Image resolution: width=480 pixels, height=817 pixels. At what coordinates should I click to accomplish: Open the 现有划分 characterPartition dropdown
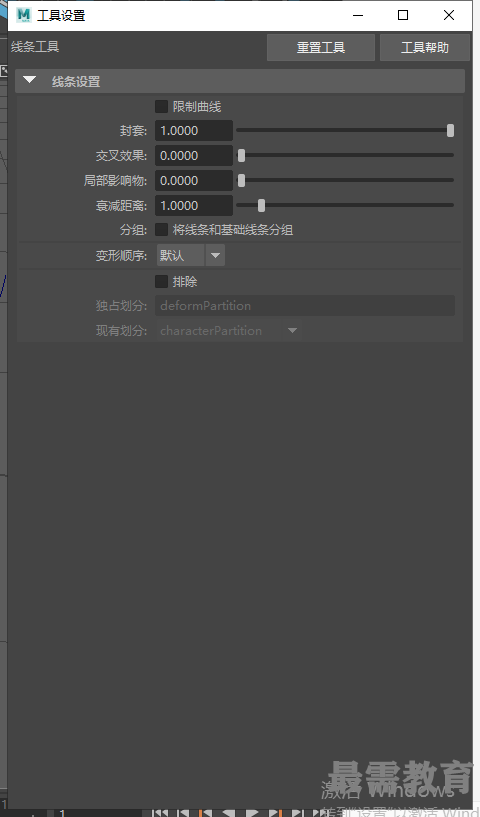[x=229, y=330]
